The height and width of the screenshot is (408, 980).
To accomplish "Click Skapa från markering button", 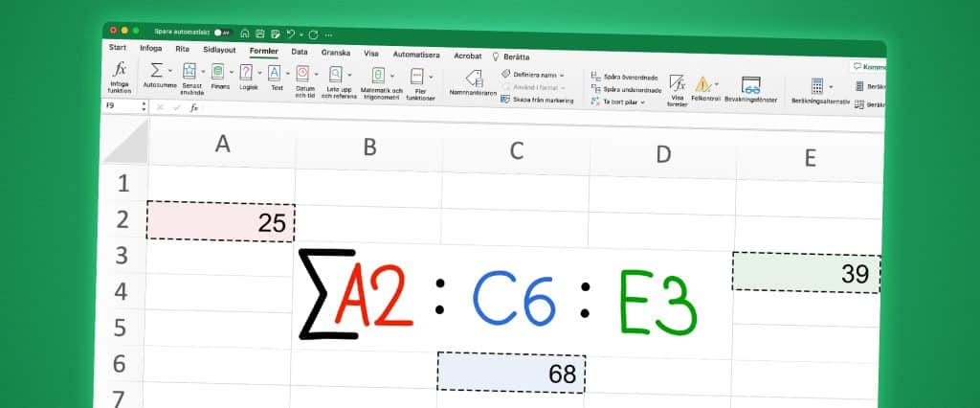I will click(x=542, y=100).
